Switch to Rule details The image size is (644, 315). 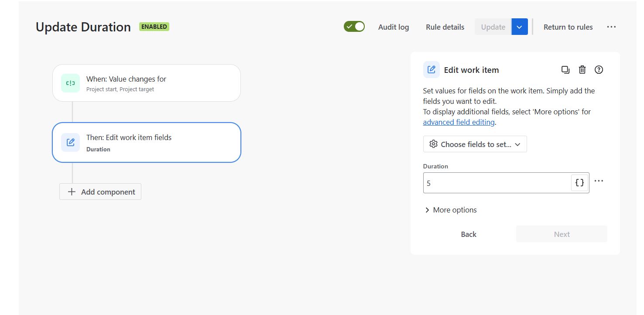[445, 27]
